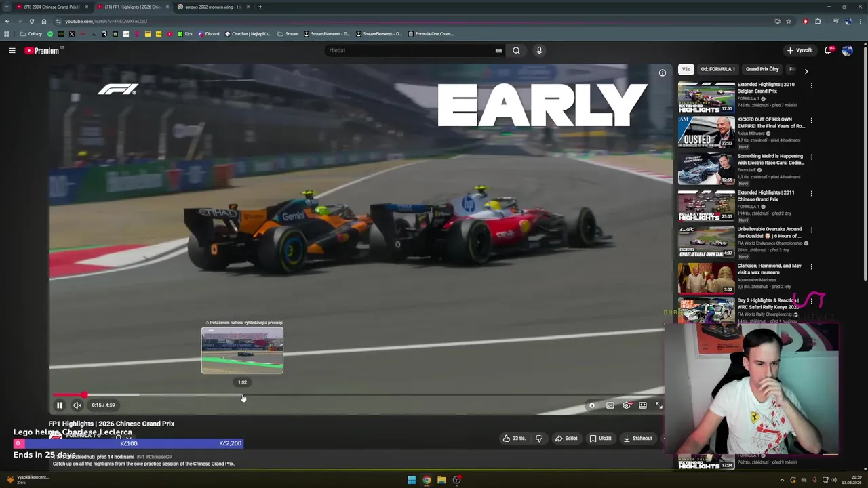Viewport: 868px width, 488px height.
Task: Open player settings gear
Action: 627,405
